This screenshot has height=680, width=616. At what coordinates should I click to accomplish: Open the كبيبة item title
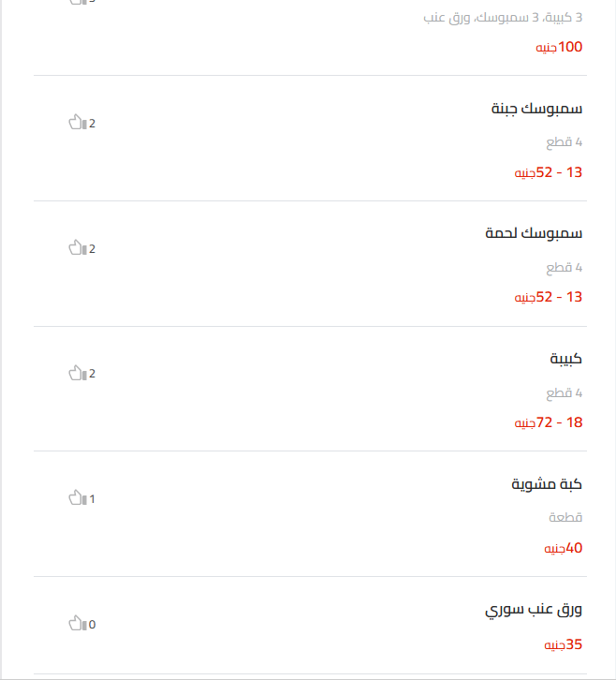566,359
